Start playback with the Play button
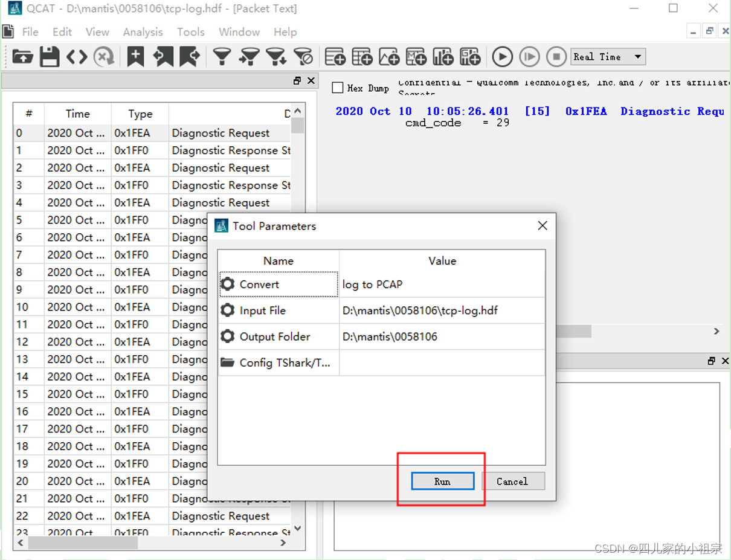This screenshot has height=560, width=731. 502,57
